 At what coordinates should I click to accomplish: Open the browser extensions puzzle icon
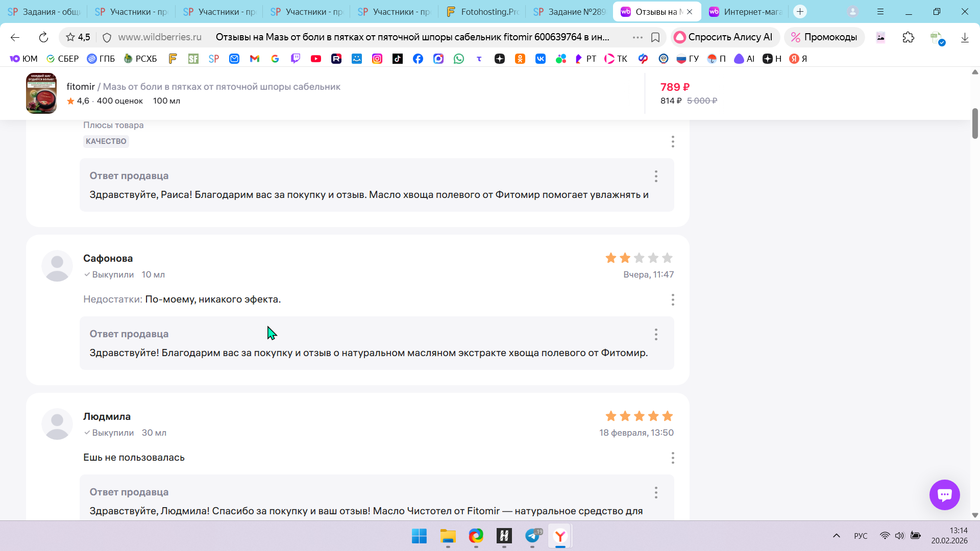908,37
